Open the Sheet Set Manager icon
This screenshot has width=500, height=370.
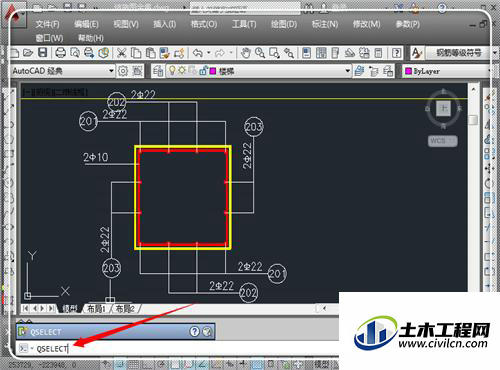click(350, 53)
